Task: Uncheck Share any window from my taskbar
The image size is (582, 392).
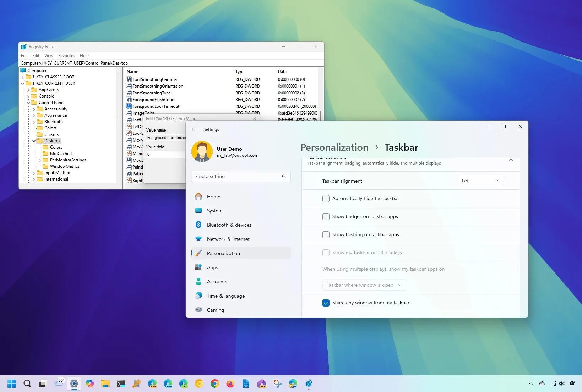Action: point(326,303)
